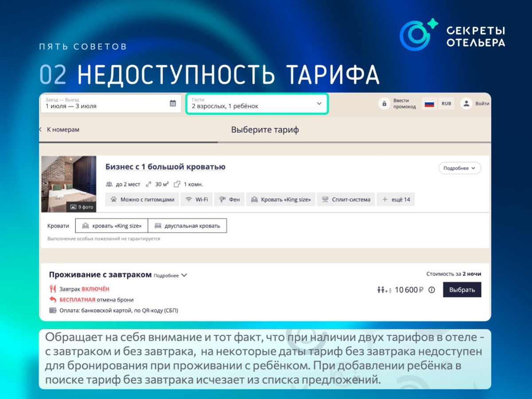Click the Сплит-система air conditioning icon
This screenshot has height=399, width=532.
coord(327,199)
